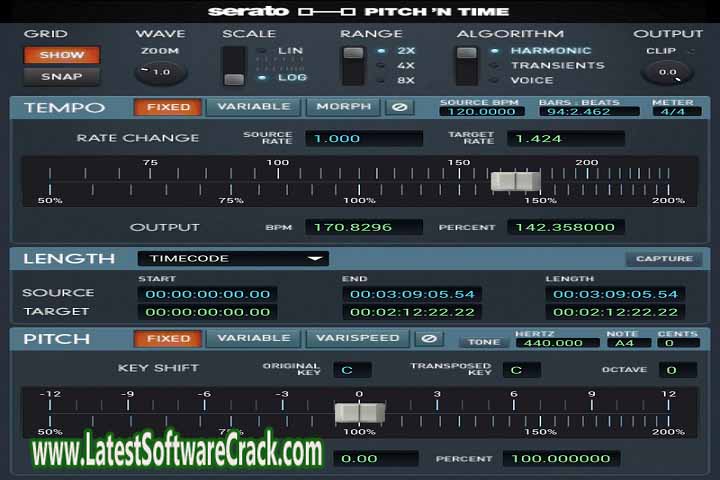Click the Scale LIN/LOG switch
Viewport: 720px width, 480px height.
pos(234,65)
